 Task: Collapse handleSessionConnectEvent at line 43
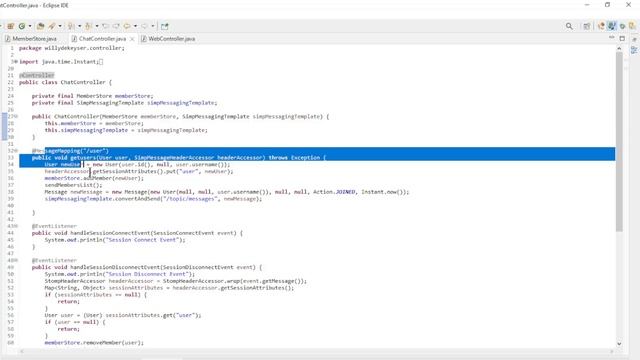(16, 226)
